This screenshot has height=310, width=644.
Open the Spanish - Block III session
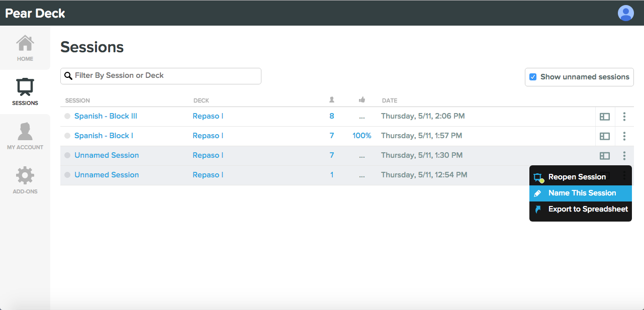point(106,116)
